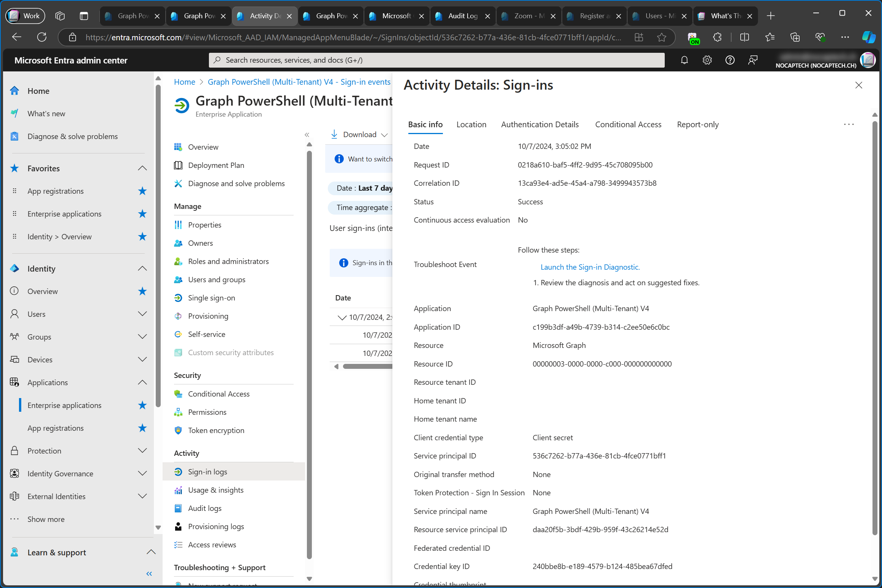Image resolution: width=882 pixels, height=588 pixels.
Task: Collapse the left navigation pane
Action: (x=149, y=574)
